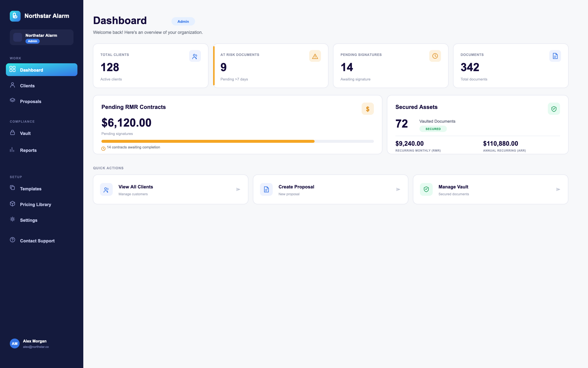Open the Northstar Alarm organization switcher

42,37
